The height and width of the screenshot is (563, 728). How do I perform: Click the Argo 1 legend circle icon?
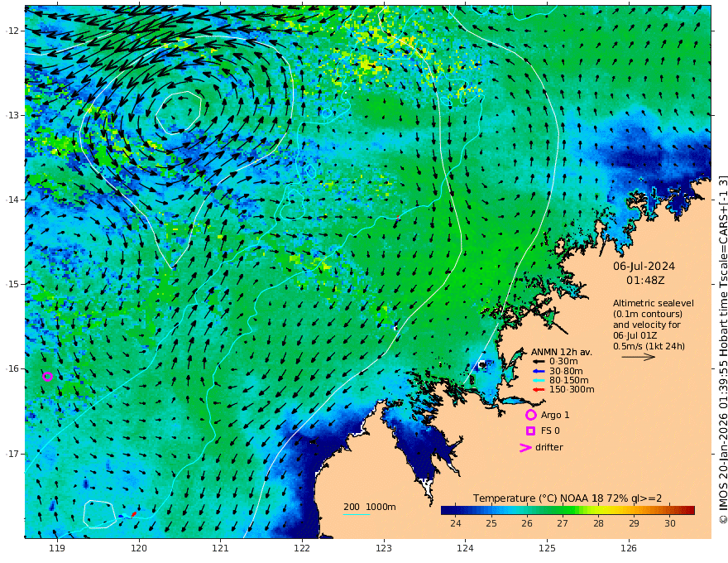coord(530,415)
